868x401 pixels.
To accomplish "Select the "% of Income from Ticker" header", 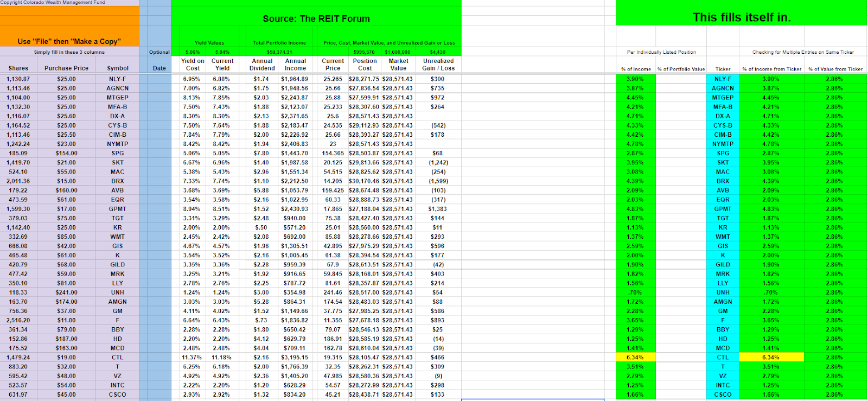I will click(771, 69).
